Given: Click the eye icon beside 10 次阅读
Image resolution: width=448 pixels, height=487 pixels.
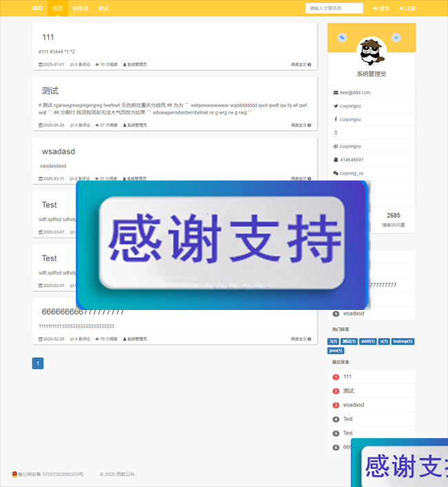Looking at the screenshot, I should tap(97, 65).
